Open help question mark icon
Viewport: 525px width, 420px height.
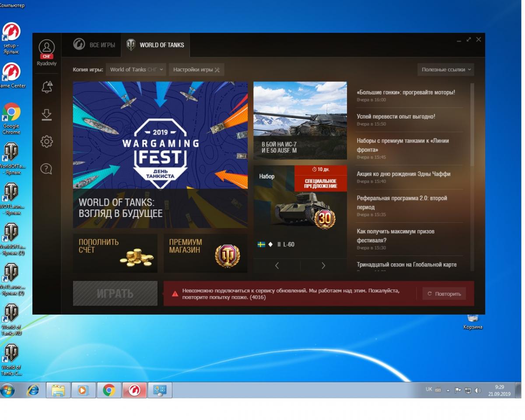point(46,168)
